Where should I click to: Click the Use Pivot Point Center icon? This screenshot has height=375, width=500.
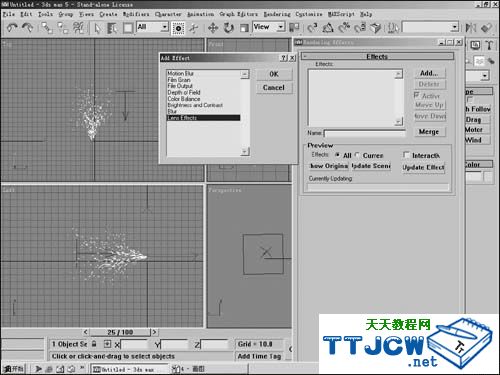(x=294, y=28)
